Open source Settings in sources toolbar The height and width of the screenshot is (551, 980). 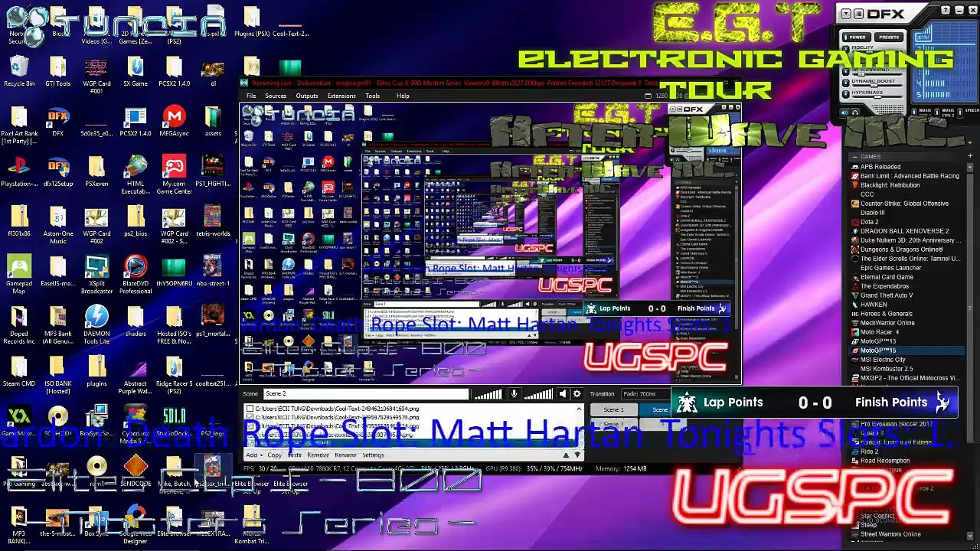373,455
